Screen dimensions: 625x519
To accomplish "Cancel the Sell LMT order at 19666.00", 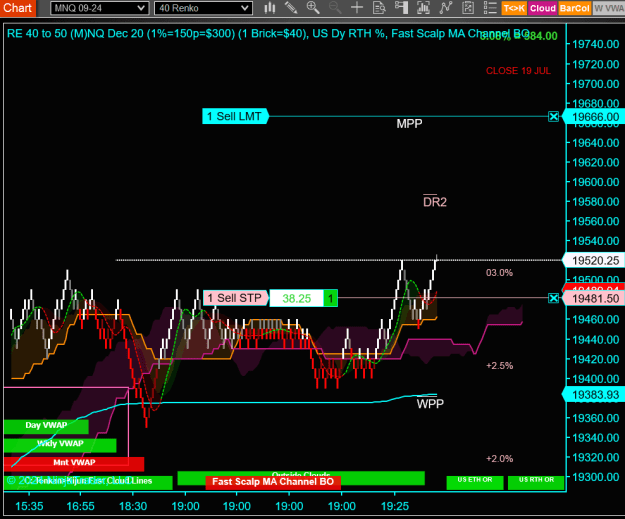I will point(553,117).
